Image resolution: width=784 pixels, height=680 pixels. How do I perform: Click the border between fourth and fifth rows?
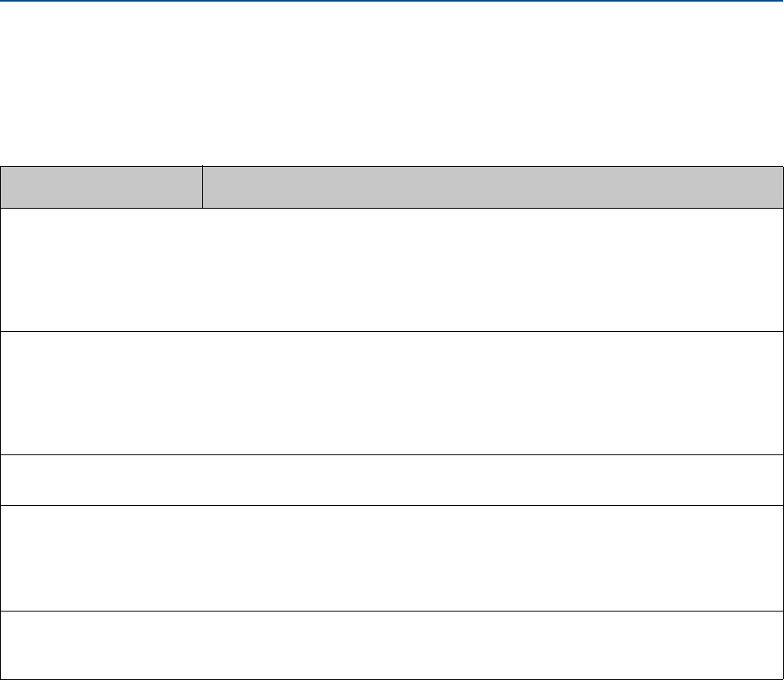(x=392, y=611)
